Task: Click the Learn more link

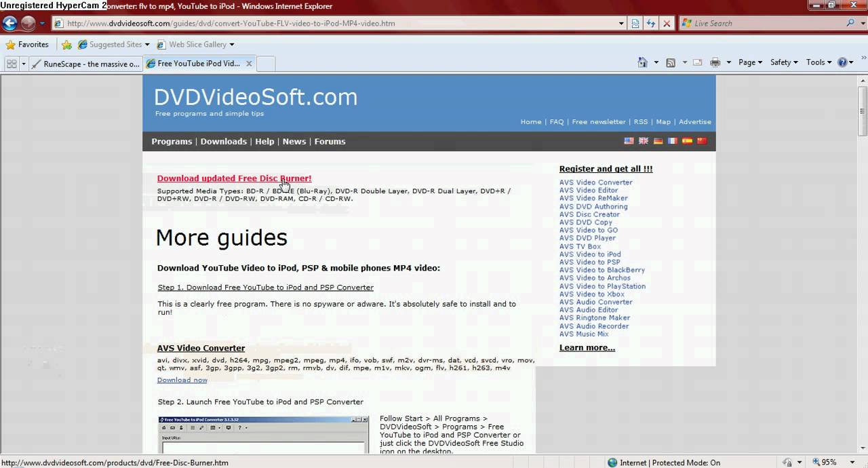Action: 587,347
